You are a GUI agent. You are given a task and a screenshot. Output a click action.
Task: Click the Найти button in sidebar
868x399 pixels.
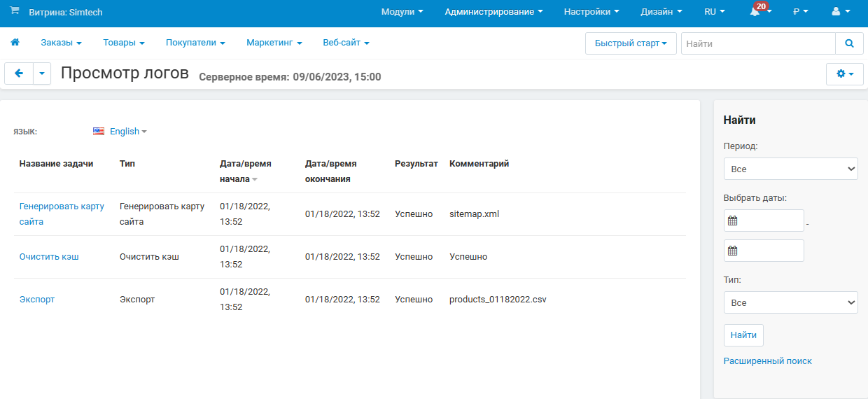[743, 335]
